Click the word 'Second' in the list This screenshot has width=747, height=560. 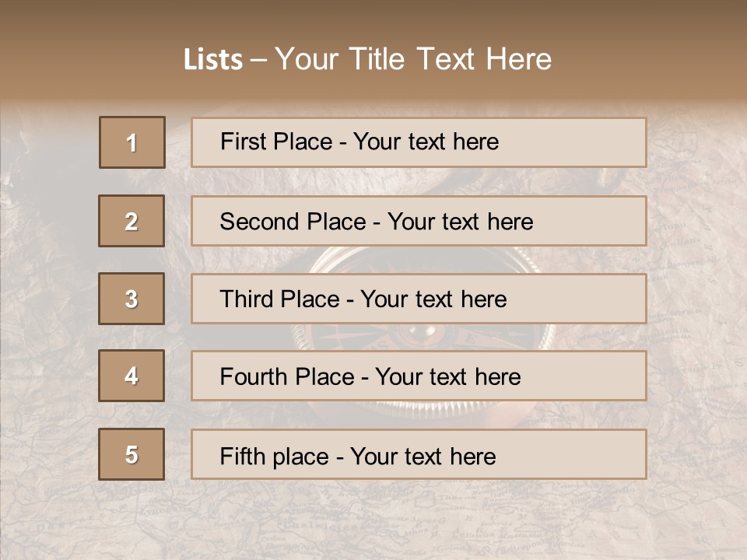[x=259, y=222]
